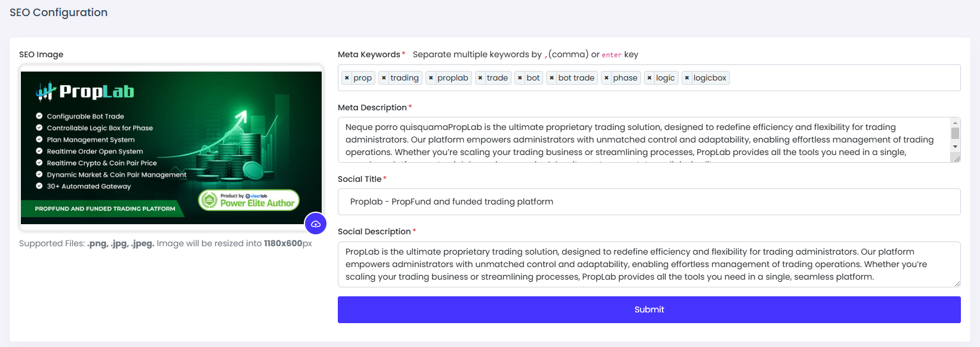The width and height of the screenshot is (980, 347).
Task: Delete the 'logicbox' keyword tag
Action: point(687,78)
